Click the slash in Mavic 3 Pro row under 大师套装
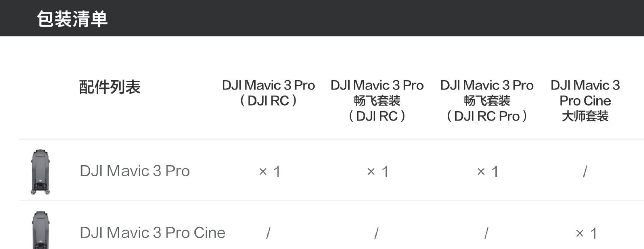The image size is (644, 249). (x=585, y=172)
